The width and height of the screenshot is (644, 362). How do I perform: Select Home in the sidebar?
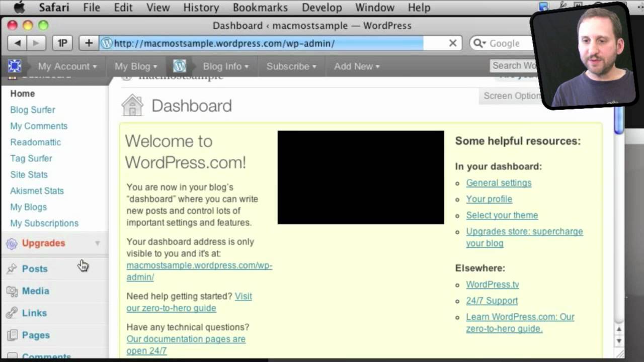23,94
